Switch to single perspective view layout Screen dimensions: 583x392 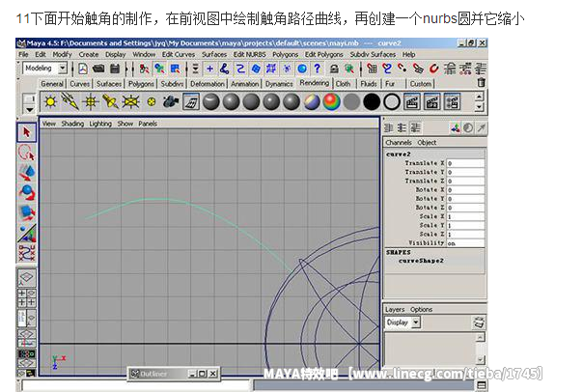pyautogui.click(x=27, y=277)
